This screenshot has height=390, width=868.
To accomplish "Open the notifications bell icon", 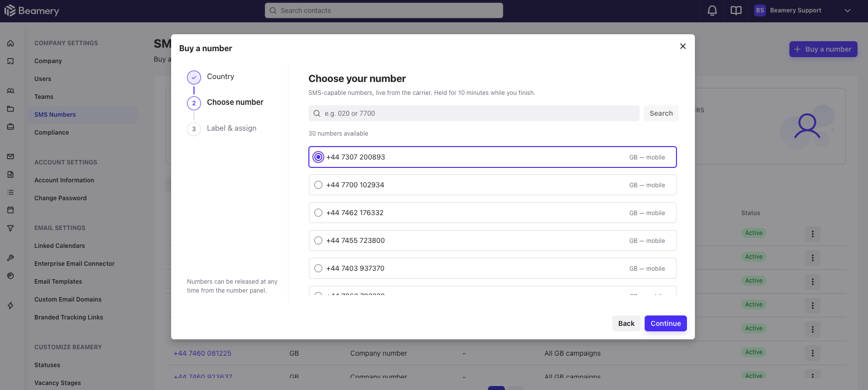I will [712, 10].
